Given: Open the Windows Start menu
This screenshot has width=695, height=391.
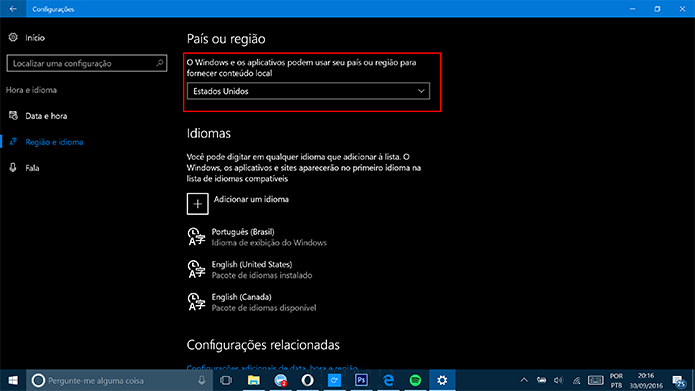Looking at the screenshot, I should pos(13,380).
